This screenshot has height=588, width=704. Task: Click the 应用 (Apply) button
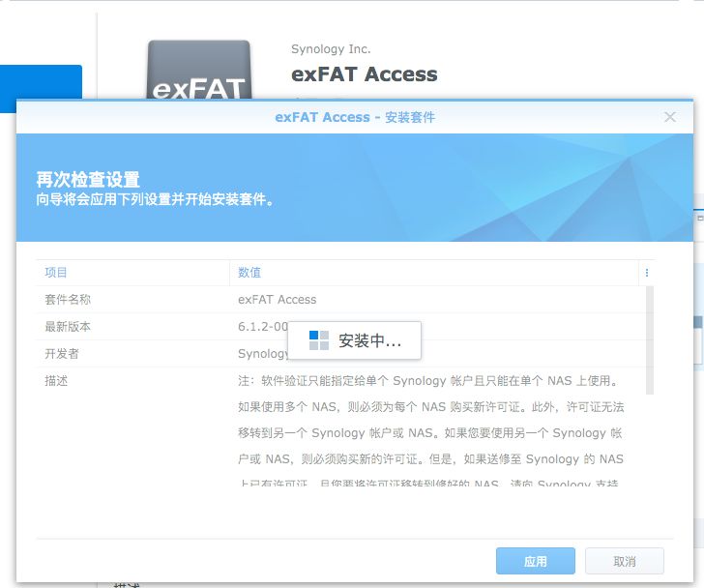(535, 561)
